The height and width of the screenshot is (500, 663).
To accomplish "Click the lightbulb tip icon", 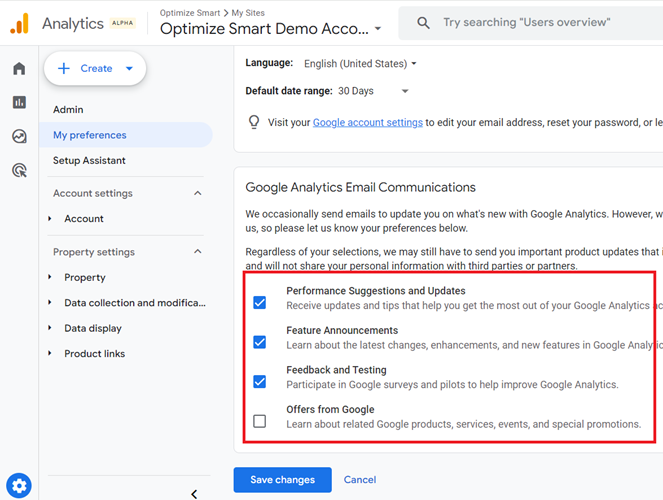I will tap(254, 122).
